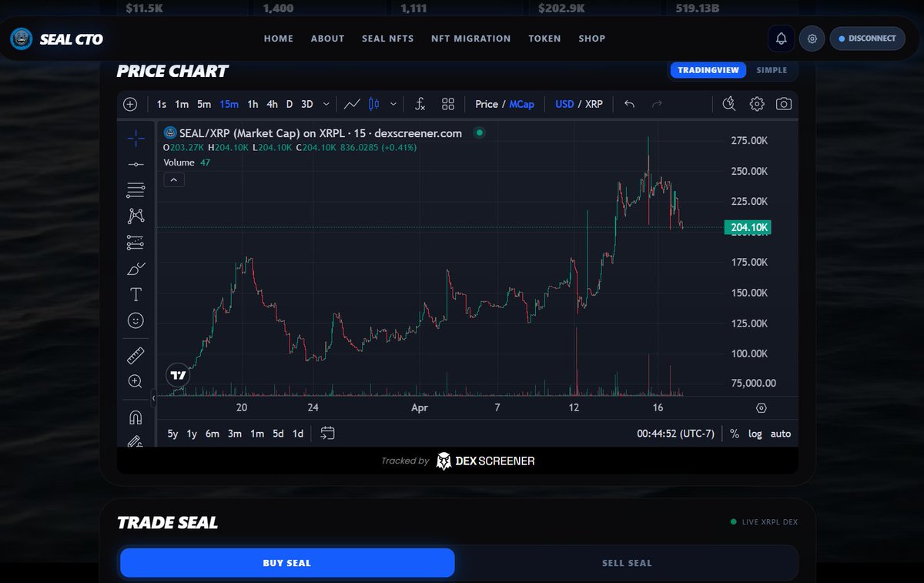Screen dimensions: 924x583
Task: Select the brush drawing tool
Action: tap(135, 269)
